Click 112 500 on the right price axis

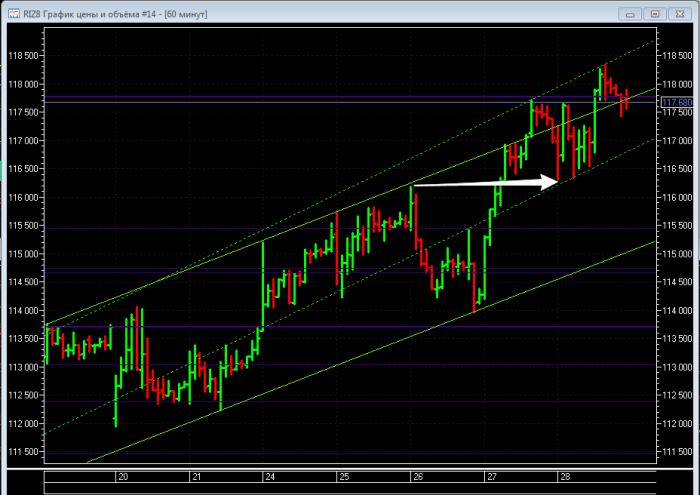pyautogui.click(x=677, y=395)
